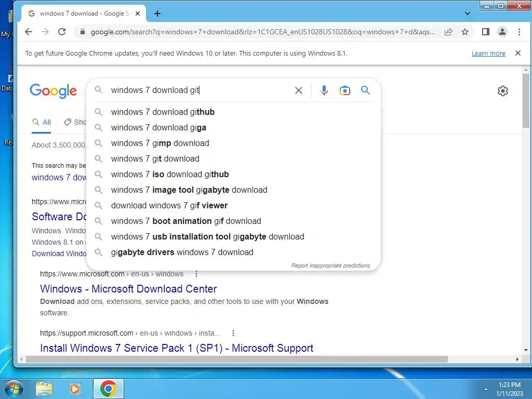Open more options for support.microsoft.com result
The image size is (532, 399).
[x=233, y=333]
